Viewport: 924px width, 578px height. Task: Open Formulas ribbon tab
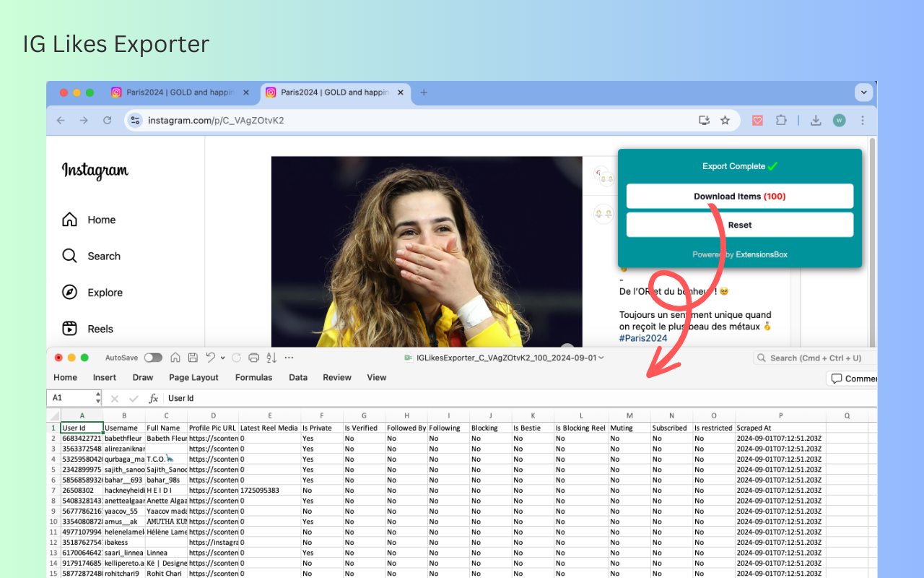point(254,377)
